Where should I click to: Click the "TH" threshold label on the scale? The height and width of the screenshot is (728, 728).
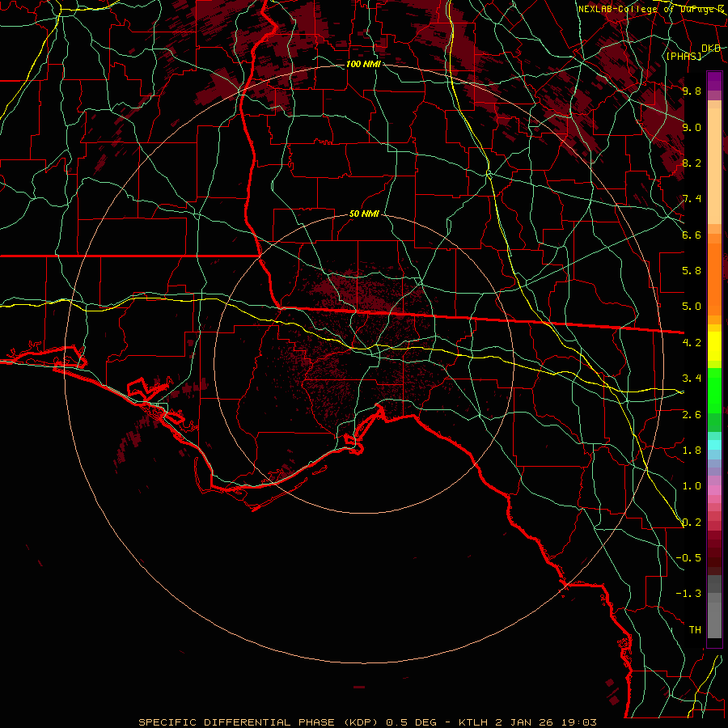point(695,630)
